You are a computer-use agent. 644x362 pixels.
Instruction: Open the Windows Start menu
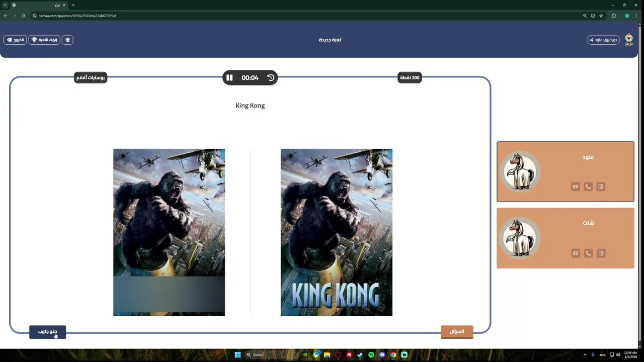[x=237, y=354]
